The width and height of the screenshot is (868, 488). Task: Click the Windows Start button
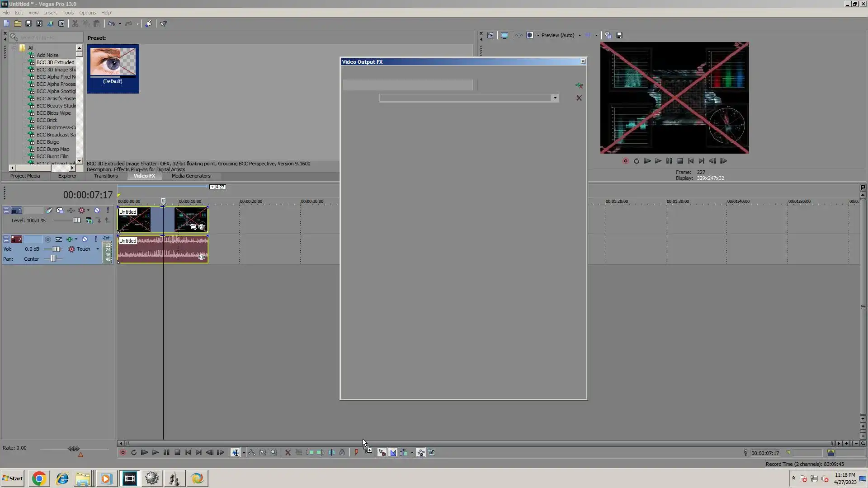coord(13,479)
